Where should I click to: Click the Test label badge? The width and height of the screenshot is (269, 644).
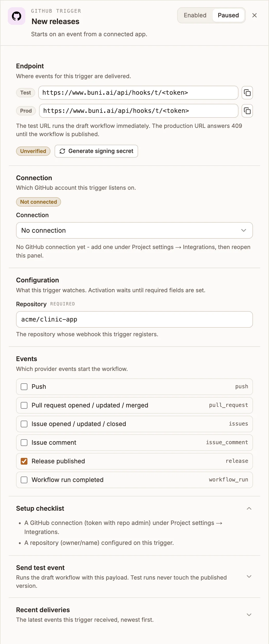pos(26,93)
